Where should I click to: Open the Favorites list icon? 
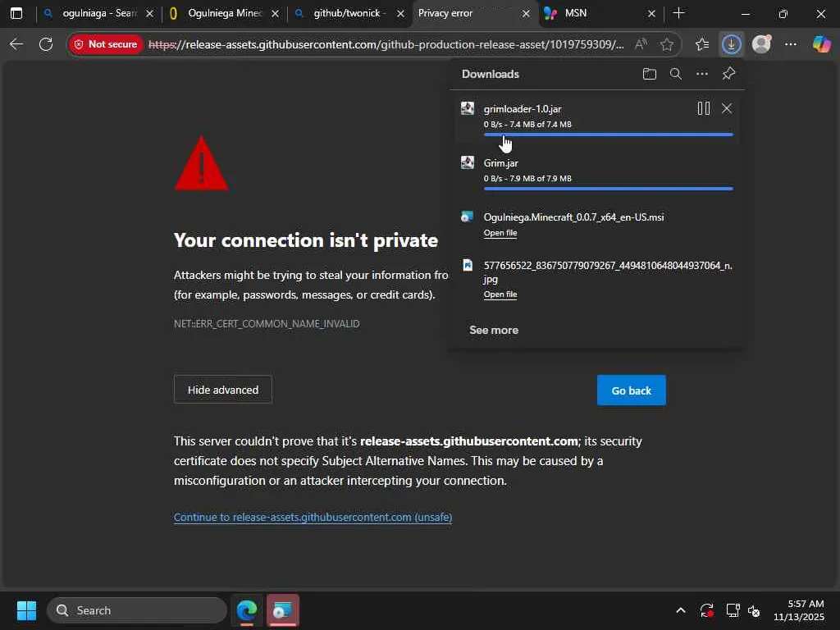702,44
